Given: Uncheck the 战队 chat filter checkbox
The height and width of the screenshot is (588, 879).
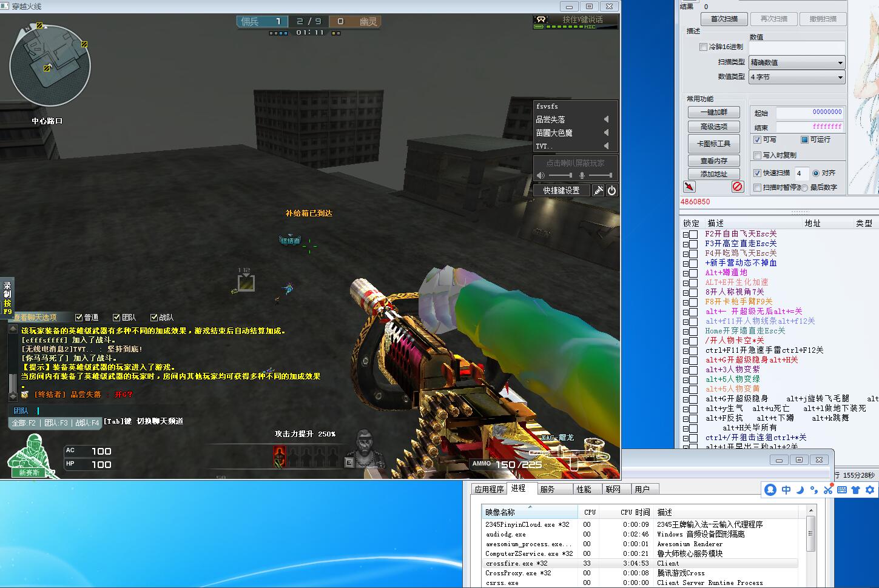Looking at the screenshot, I should tap(154, 317).
